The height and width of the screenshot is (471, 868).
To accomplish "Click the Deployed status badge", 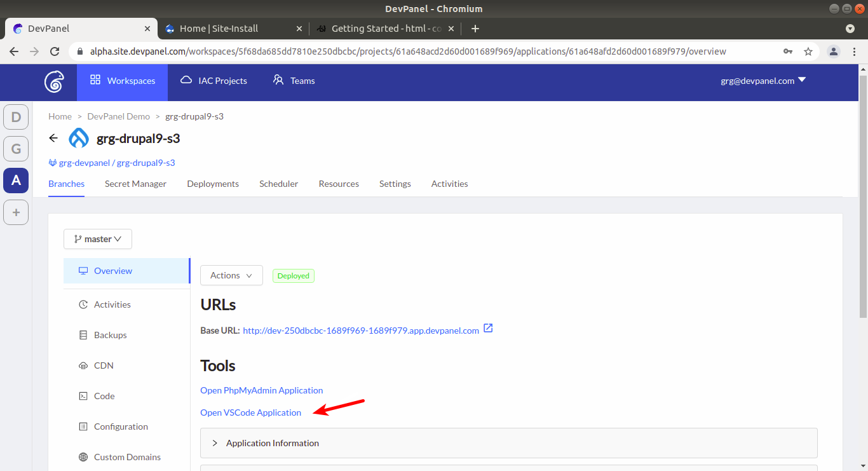I will 293,275.
